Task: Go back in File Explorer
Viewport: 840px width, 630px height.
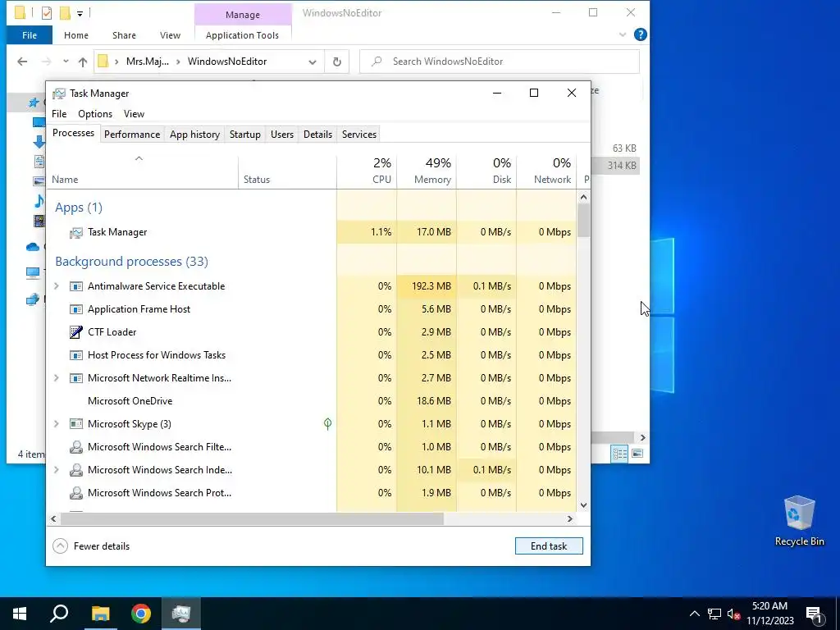Action: (22, 62)
